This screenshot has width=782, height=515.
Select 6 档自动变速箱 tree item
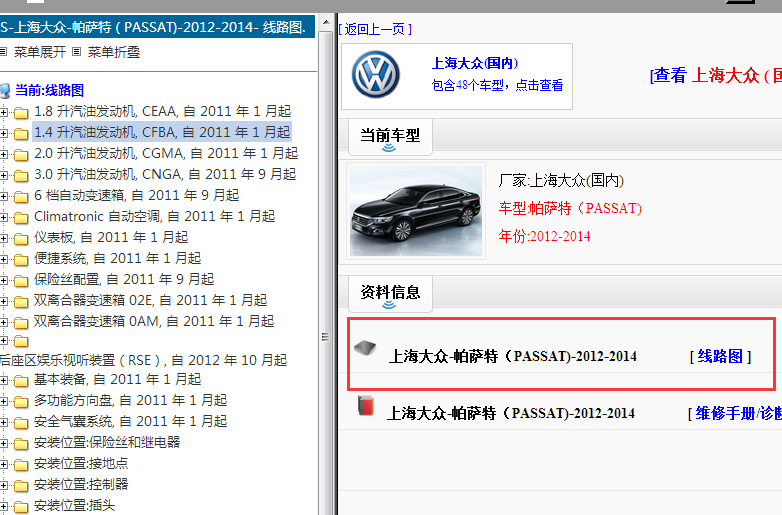click(x=136, y=195)
